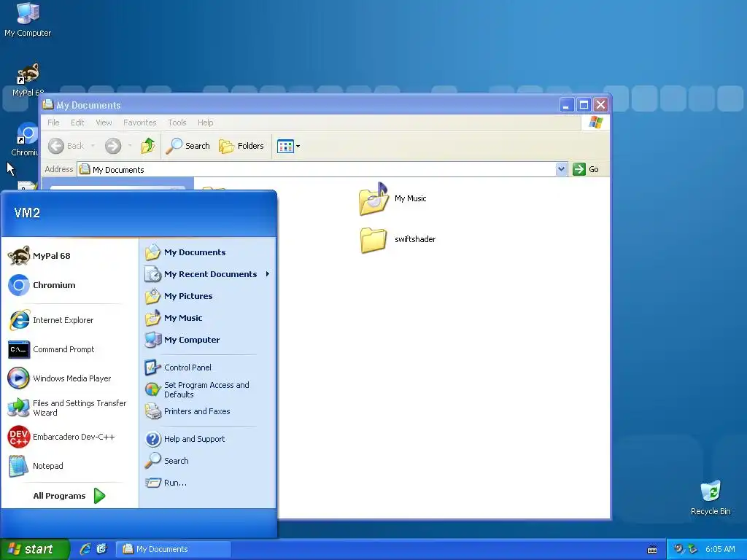Open the Back button history dropdown

(x=93, y=146)
